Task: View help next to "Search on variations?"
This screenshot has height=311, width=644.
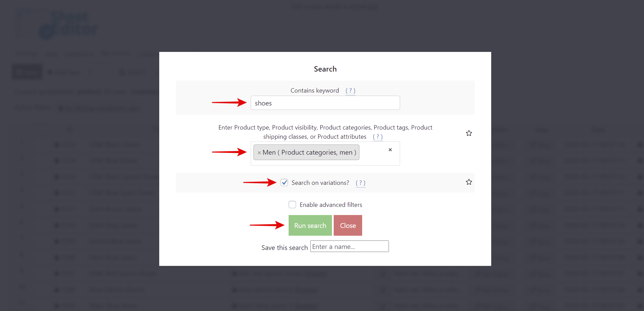Action: tap(360, 182)
